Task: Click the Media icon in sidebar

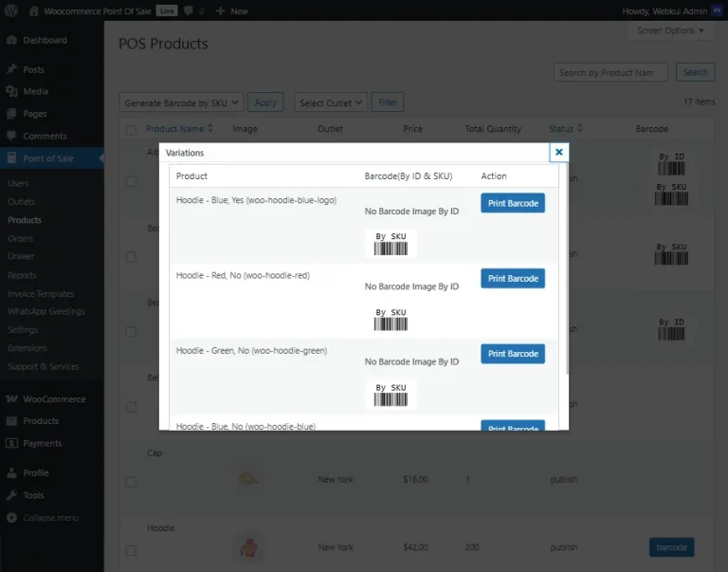Action: [11, 91]
